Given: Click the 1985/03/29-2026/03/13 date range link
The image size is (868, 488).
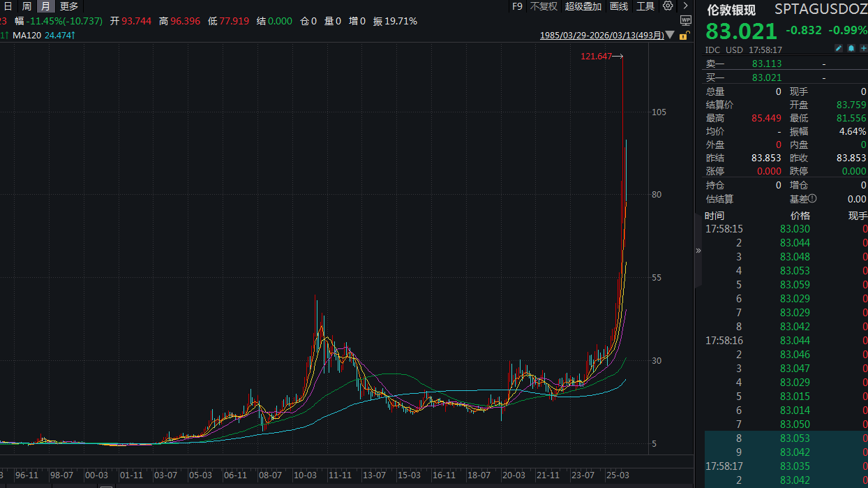Looking at the screenshot, I should pyautogui.click(x=601, y=35).
